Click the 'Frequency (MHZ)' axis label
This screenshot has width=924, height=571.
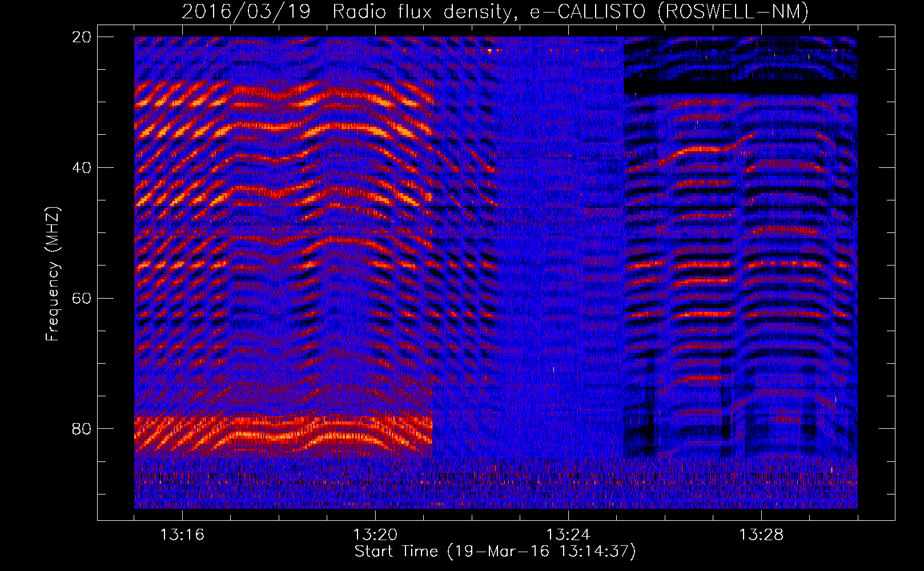(53, 274)
